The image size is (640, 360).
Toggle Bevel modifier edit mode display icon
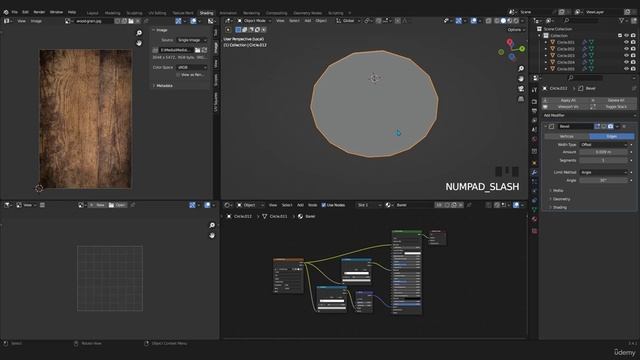tap(597, 127)
